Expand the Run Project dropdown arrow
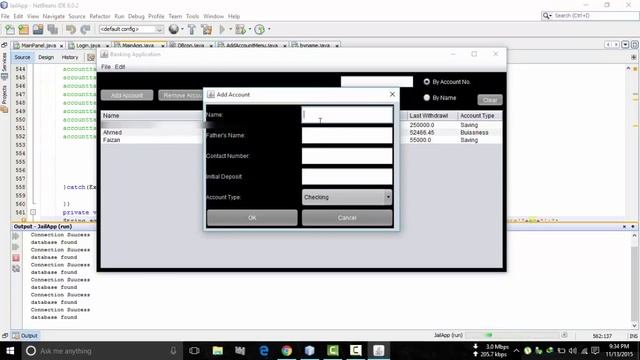This screenshot has width=640, height=360. click(x=231, y=29)
